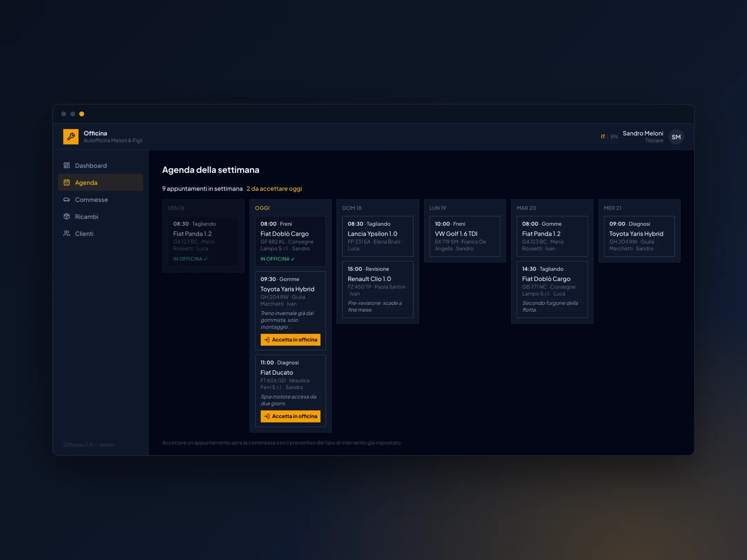Click the Clienti people icon
Viewport: 747px width, 560px height.
point(67,233)
